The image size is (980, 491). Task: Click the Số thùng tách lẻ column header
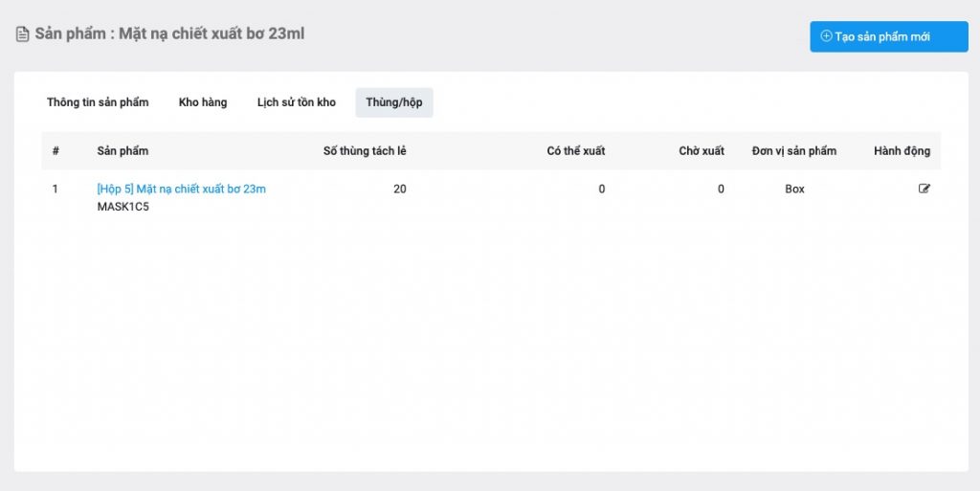pos(365,151)
